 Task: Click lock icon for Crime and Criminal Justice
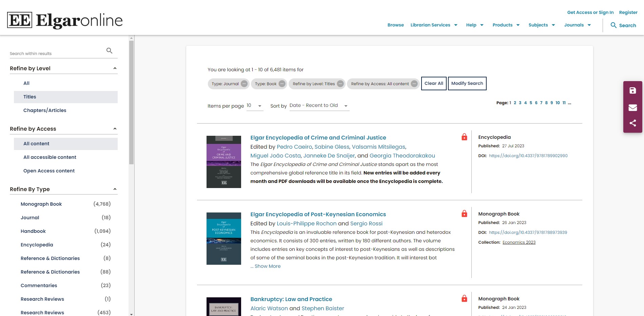coord(464,137)
